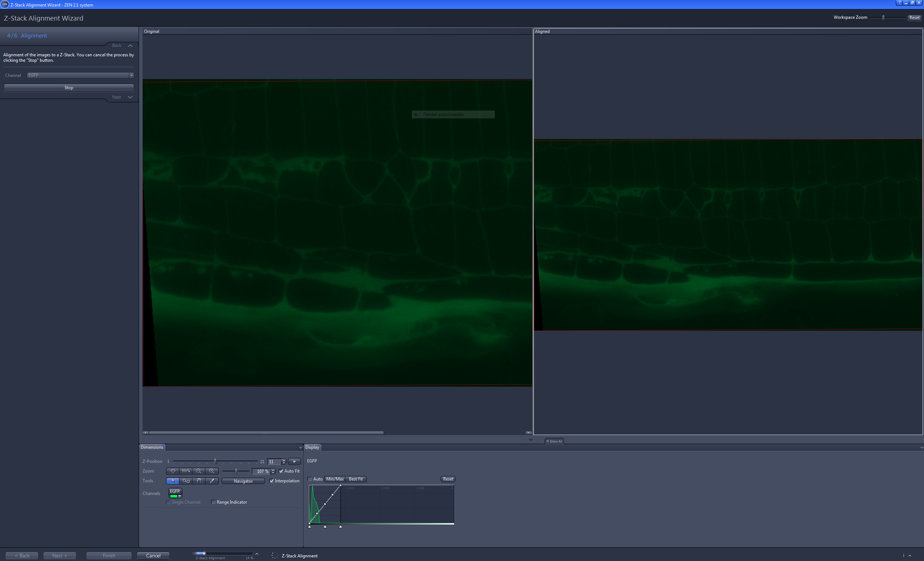This screenshot has height=561, width=924.
Task: Open the Navigator
Action: click(x=243, y=481)
